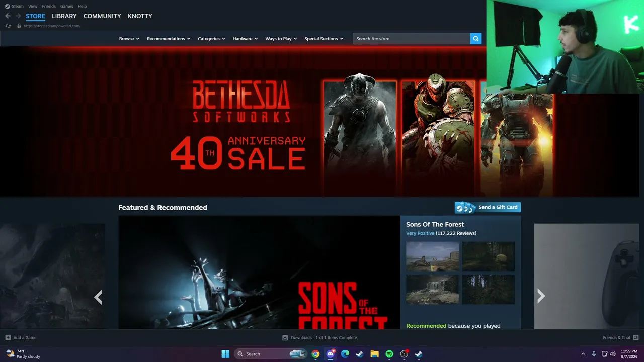This screenshot has width=644, height=362.
Task: Expand the Browse dropdown
Action: tap(129, 39)
